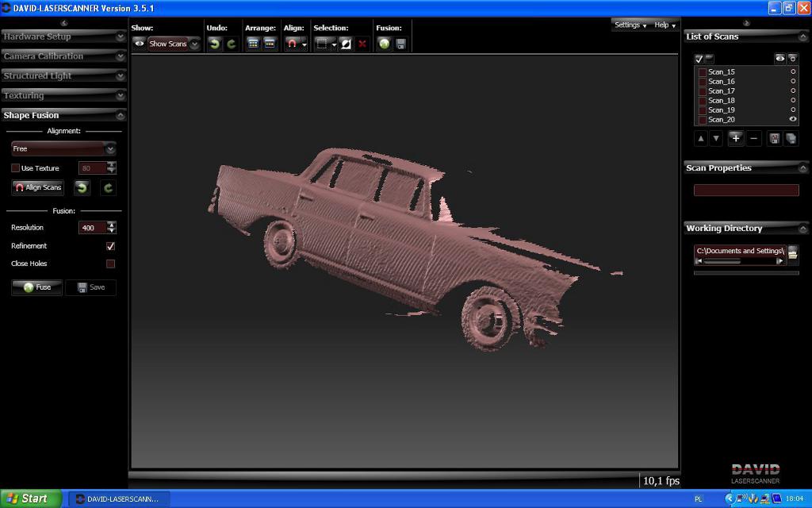Viewport: 812px width, 508px height.
Task: Click Resolution value field 400
Action: (93, 228)
